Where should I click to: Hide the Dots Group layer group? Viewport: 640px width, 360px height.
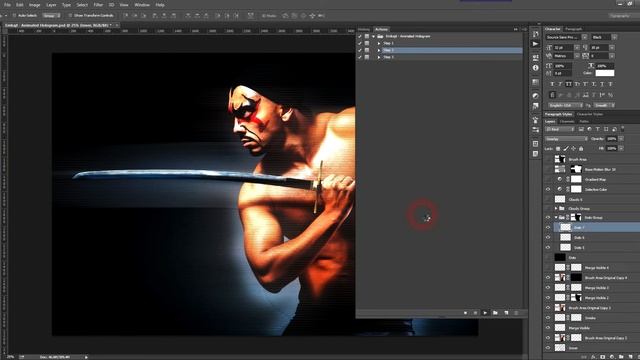pyautogui.click(x=548, y=218)
